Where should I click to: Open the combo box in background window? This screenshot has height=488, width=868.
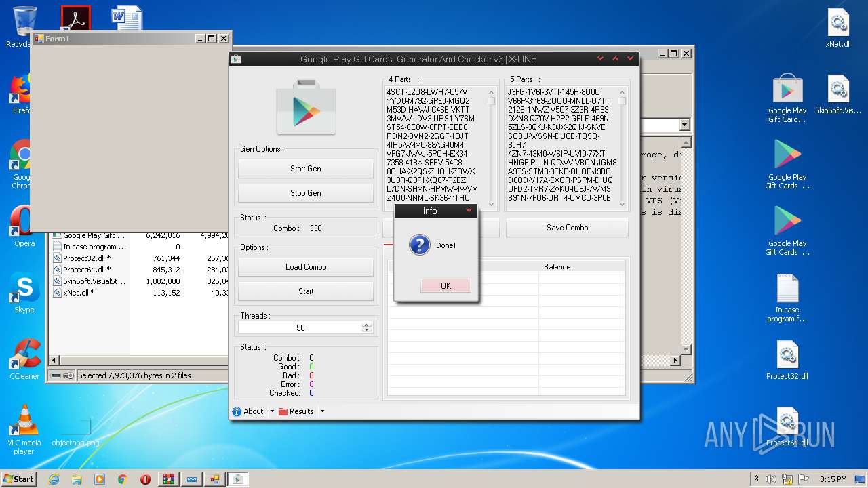point(684,125)
